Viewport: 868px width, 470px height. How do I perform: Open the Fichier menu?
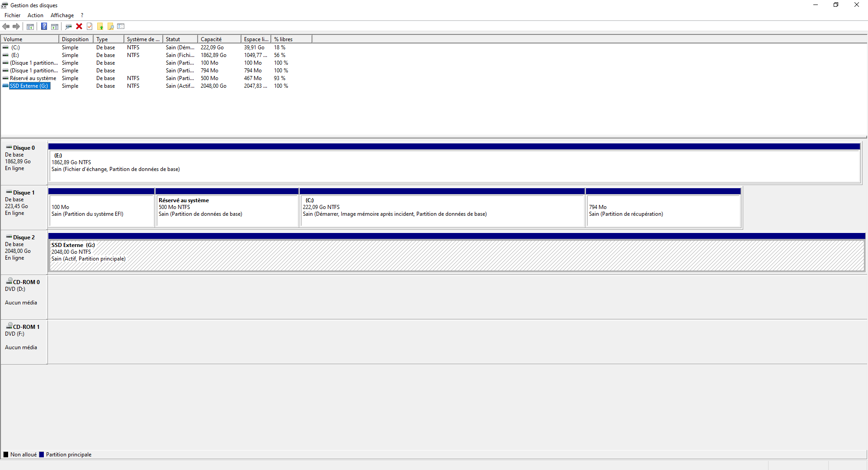[12, 15]
